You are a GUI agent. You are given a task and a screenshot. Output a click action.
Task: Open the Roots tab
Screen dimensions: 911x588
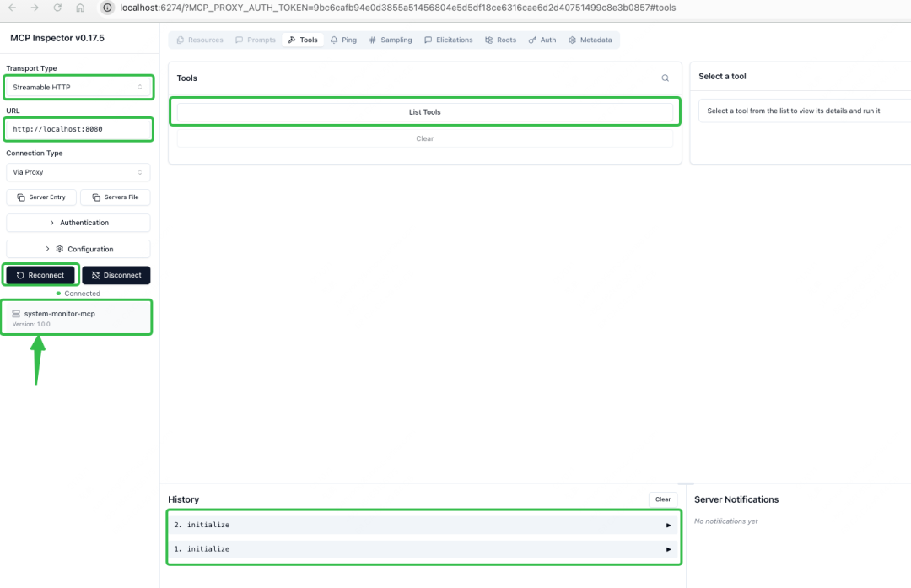tap(500, 40)
